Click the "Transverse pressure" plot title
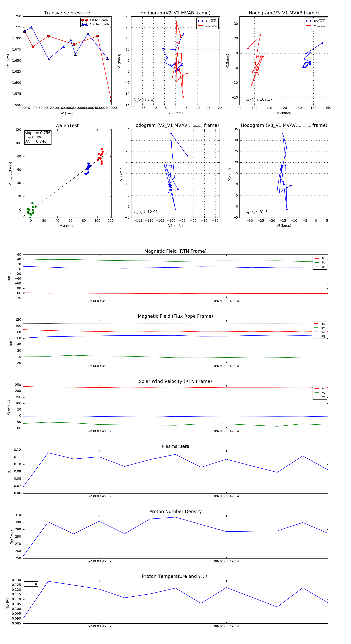Image resolution: width=351 pixels, height=644 pixels. click(x=67, y=13)
